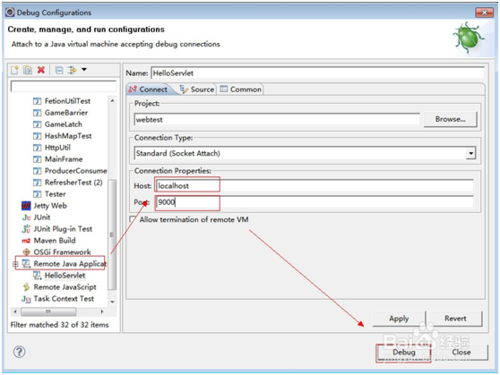Click the MainFrame Java icon

37,159
